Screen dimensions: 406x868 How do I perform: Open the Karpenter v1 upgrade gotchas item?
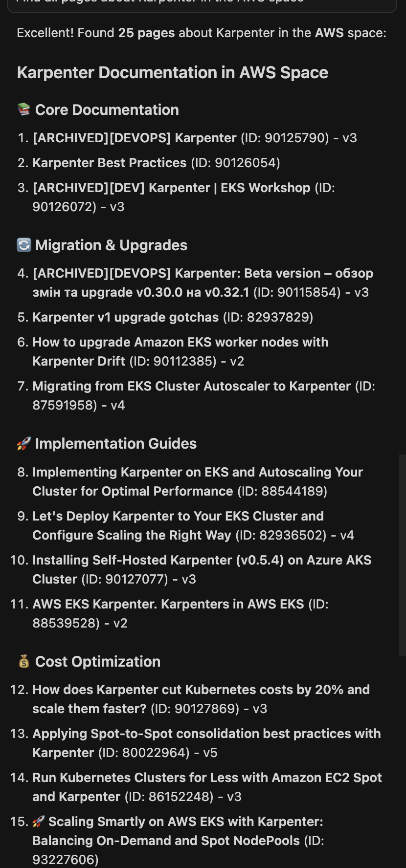pyautogui.click(x=125, y=317)
